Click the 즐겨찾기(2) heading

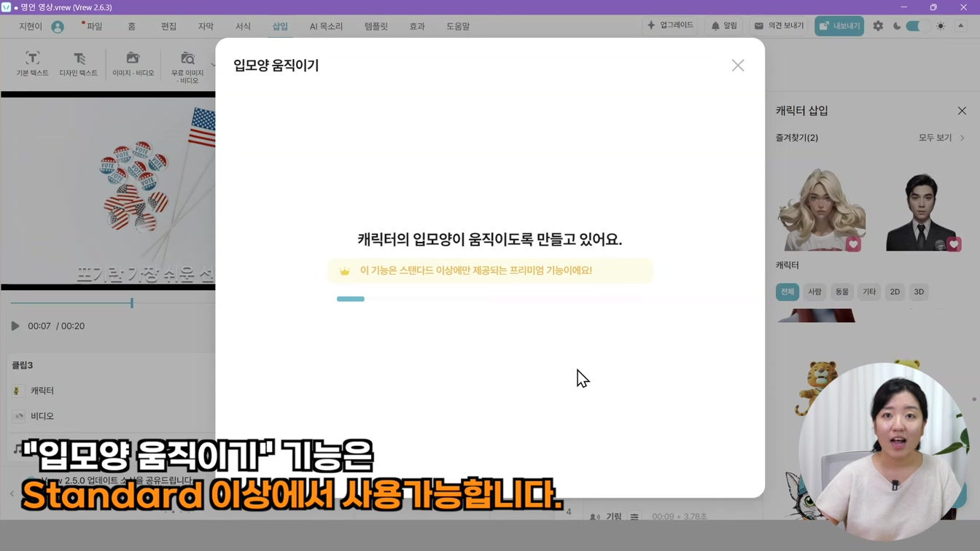point(797,138)
